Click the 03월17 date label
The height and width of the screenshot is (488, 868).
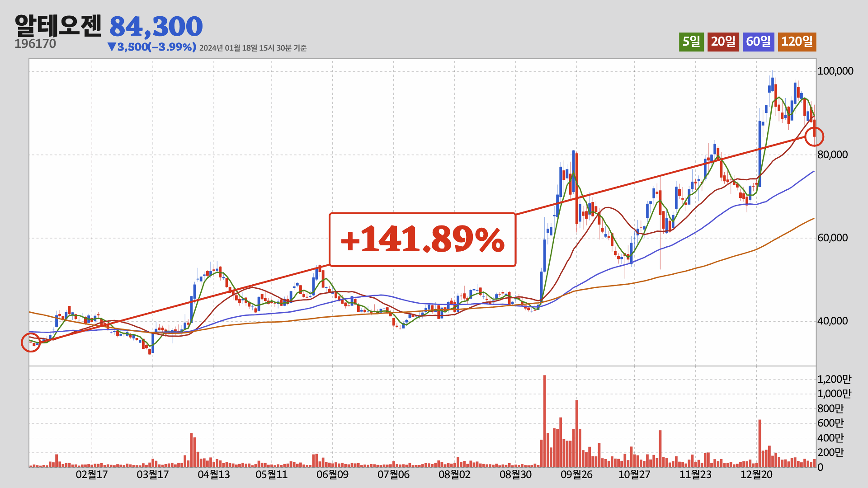[153, 474]
